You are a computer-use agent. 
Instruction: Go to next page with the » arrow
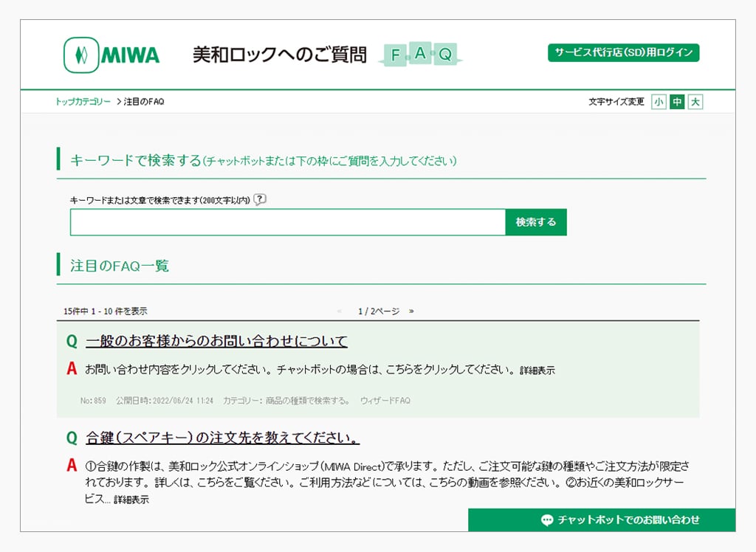411,311
